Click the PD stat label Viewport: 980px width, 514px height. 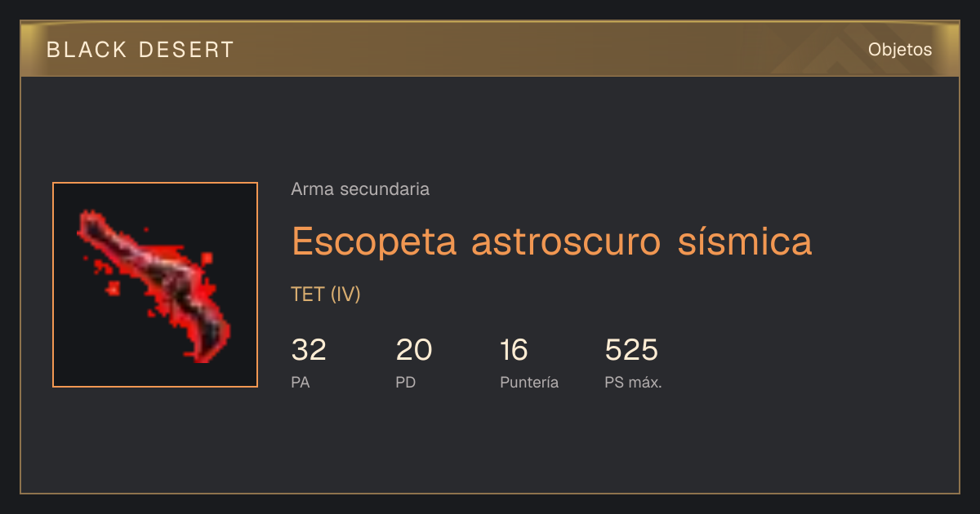[x=406, y=383]
